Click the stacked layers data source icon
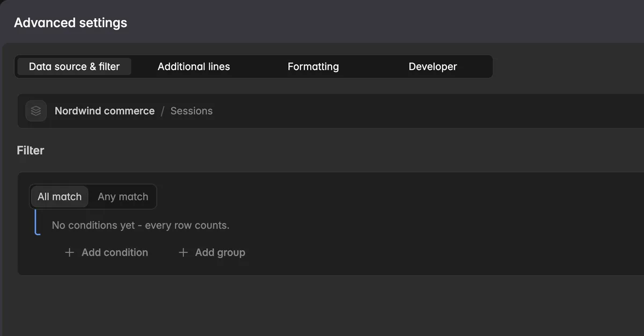 36,111
